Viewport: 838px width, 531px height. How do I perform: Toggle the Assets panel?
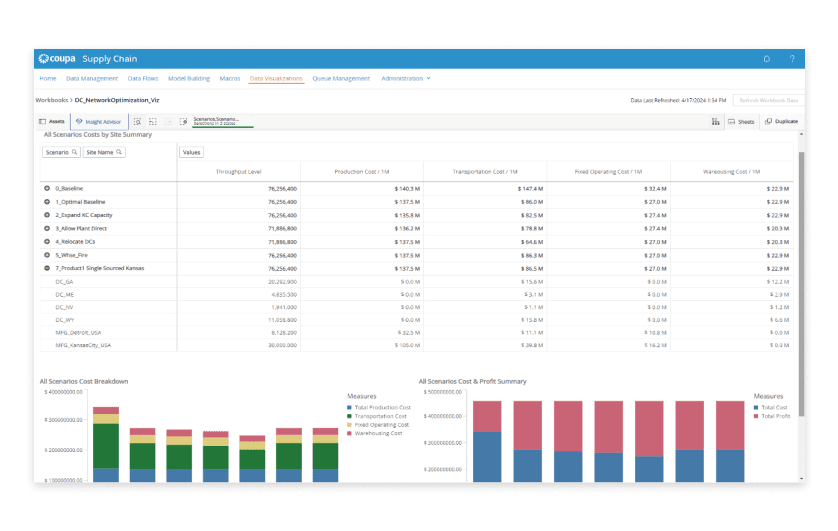click(52, 122)
